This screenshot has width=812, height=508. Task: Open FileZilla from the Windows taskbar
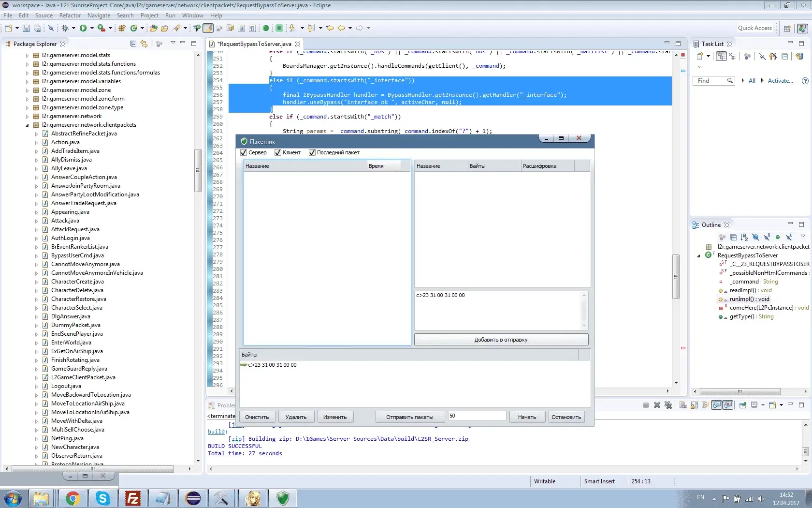coord(133,498)
